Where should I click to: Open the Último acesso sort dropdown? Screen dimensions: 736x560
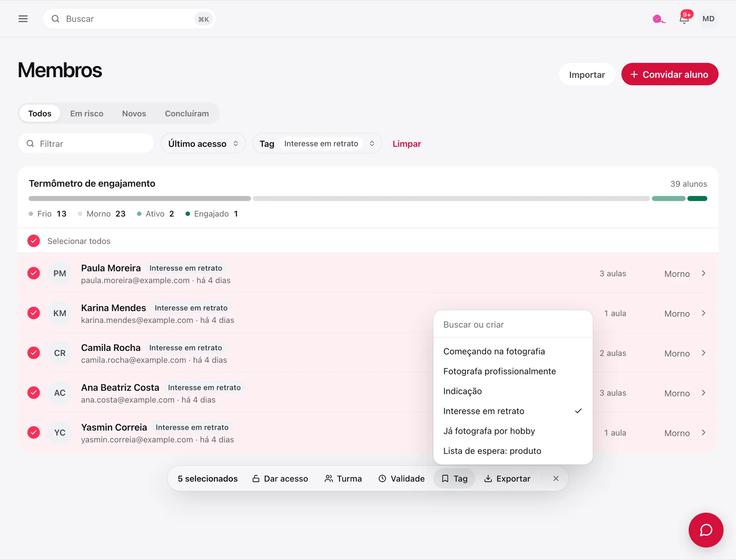[x=203, y=143]
